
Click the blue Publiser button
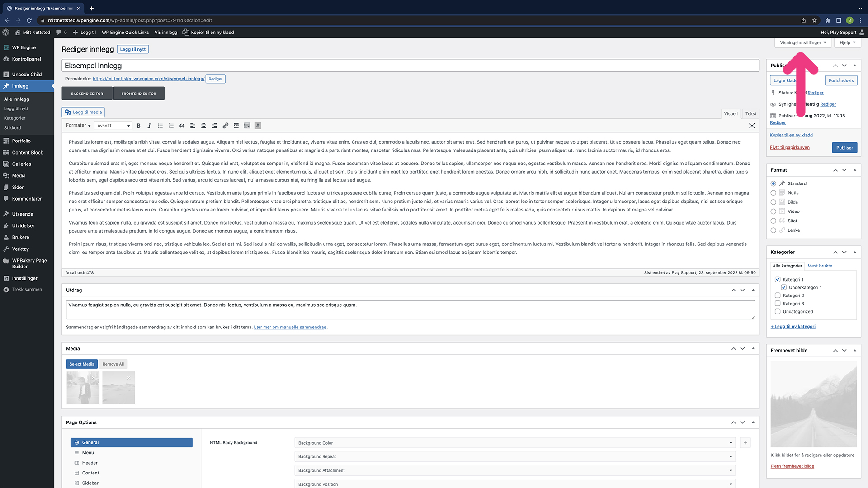(x=844, y=148)
